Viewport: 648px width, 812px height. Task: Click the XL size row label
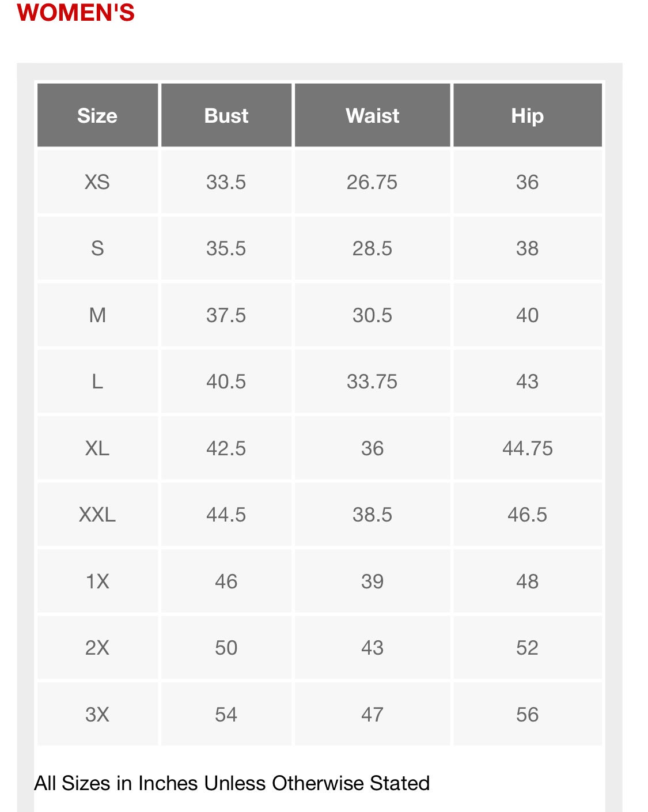point(97,448)
